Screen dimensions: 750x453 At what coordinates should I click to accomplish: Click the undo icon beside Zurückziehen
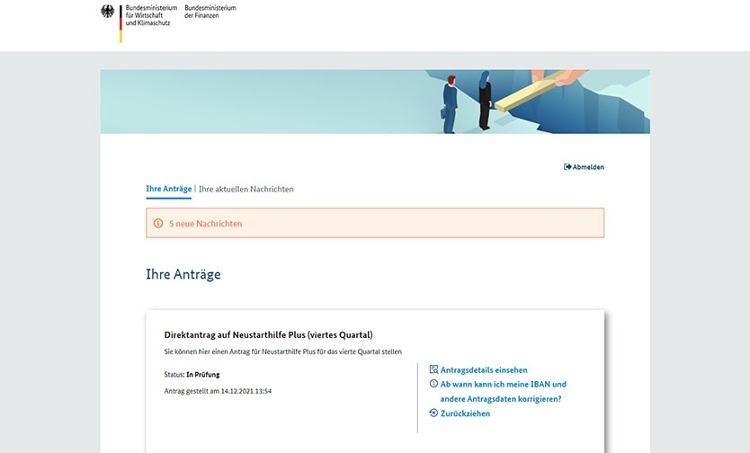point(433,413)
